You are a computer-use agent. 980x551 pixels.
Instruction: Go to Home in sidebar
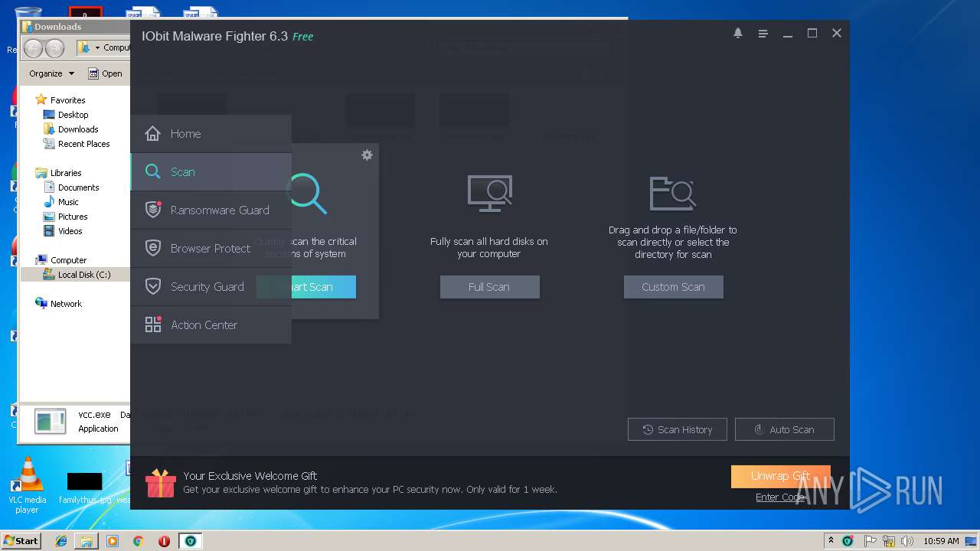[x=211, y=133]
